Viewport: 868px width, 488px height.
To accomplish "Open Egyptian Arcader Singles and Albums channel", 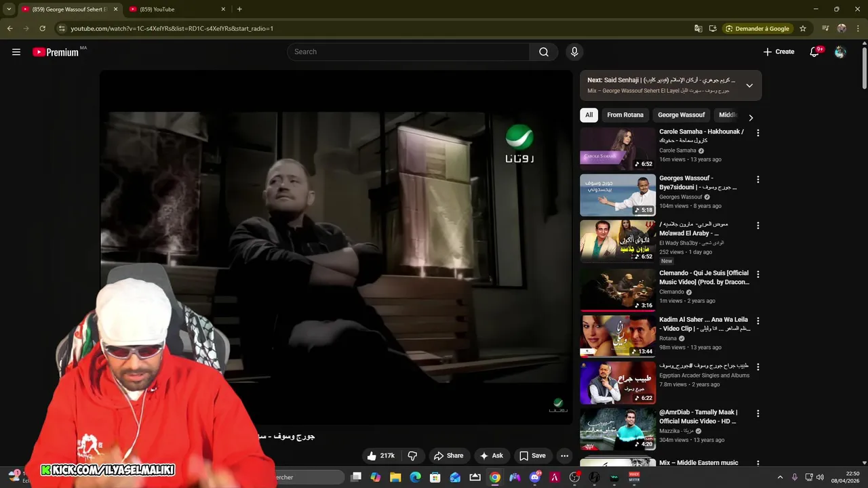I will pos(704,375).
